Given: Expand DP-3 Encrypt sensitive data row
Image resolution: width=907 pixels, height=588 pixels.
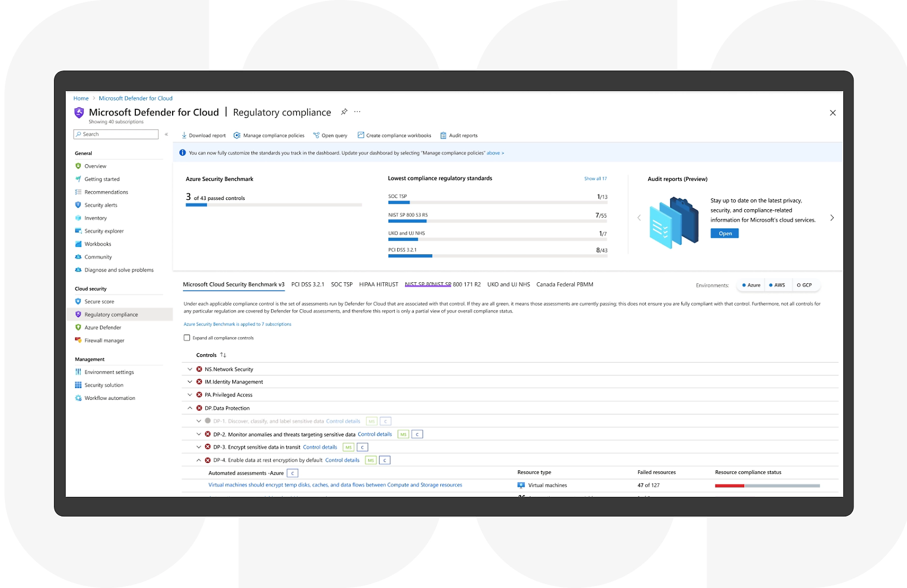Looking at the screenshot, I should 199,447.
